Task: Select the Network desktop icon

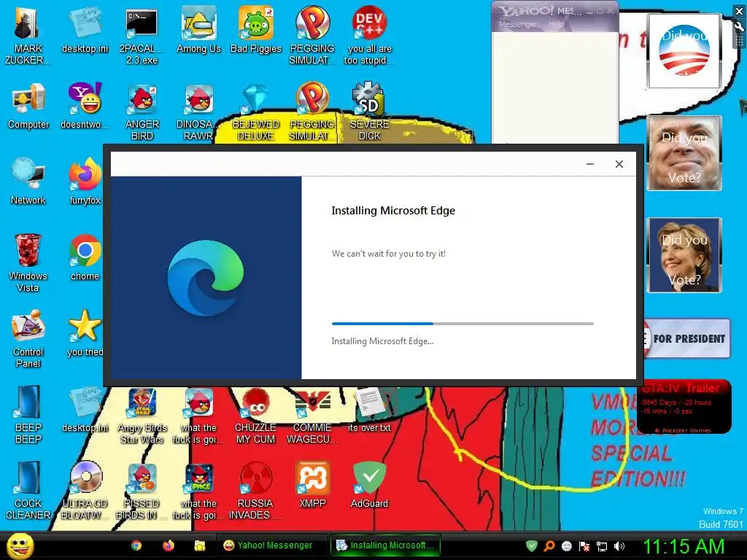Action: [x=28, y=182]
